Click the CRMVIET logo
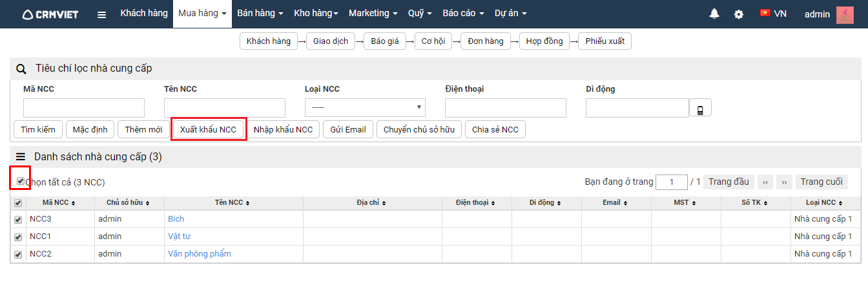 coord(50,14)
